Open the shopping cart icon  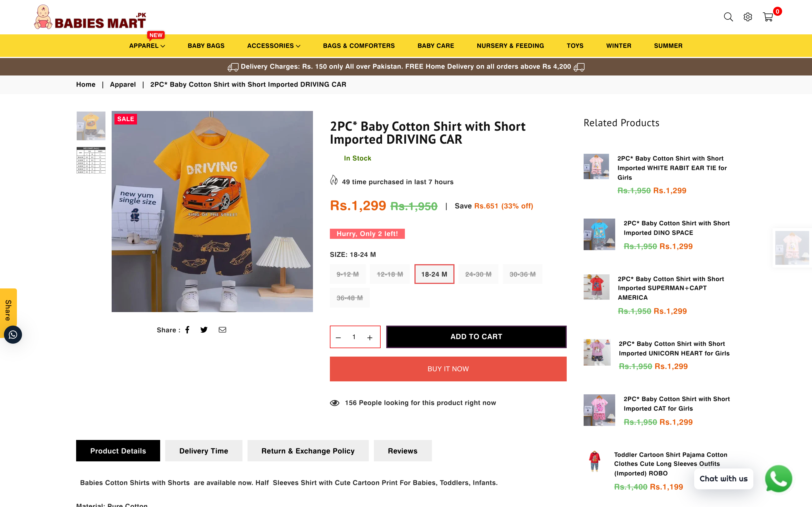click(768, 17)
